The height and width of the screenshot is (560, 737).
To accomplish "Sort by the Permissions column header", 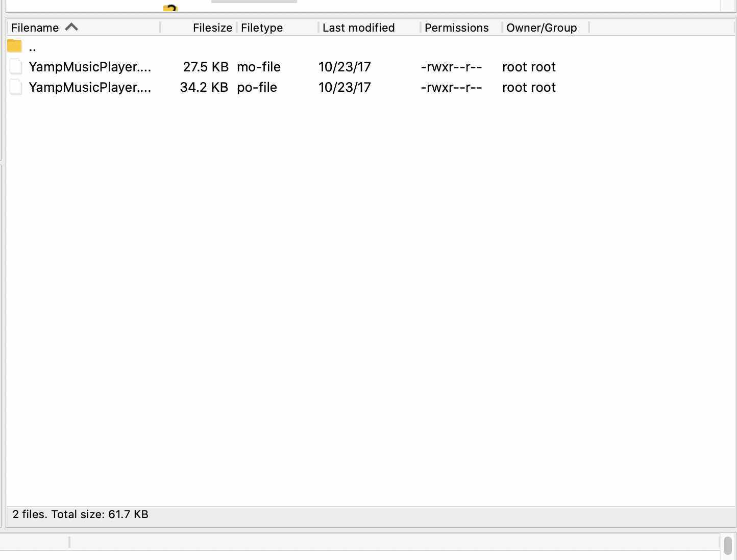I will click(x=457, y=28).
